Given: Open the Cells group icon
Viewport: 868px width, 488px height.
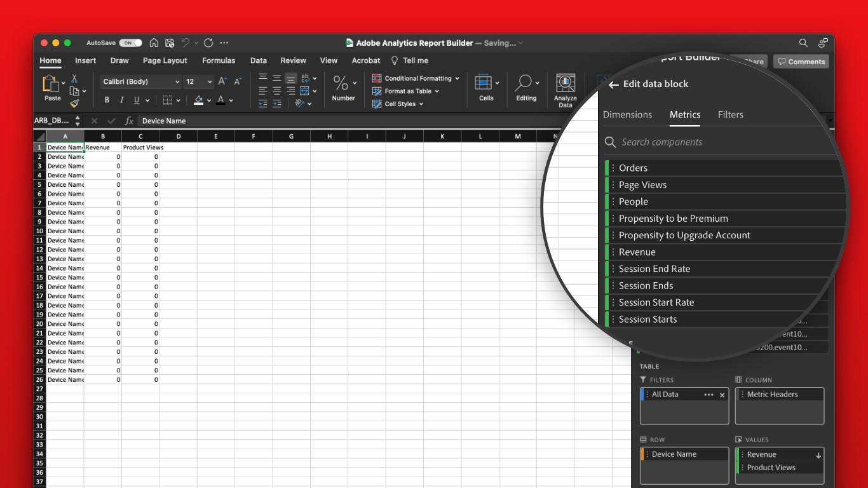Looking at the screenshot, I should (x=484, y=83).
